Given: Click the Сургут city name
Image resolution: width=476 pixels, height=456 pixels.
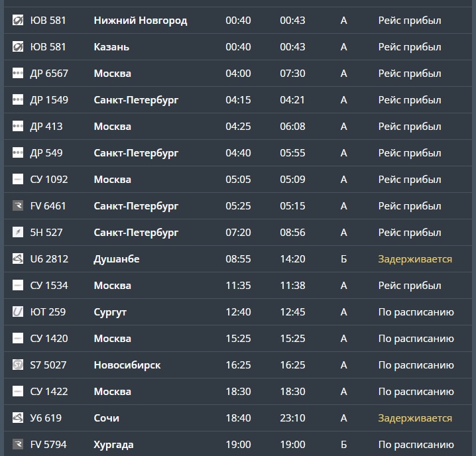Looking at the screenshot, I should (x=110, y=312).
